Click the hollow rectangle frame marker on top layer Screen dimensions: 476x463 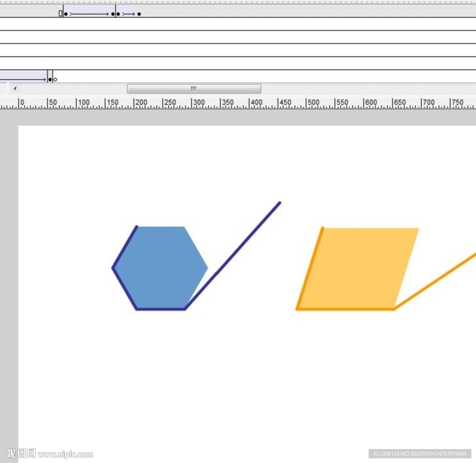(x=60, y=13)
